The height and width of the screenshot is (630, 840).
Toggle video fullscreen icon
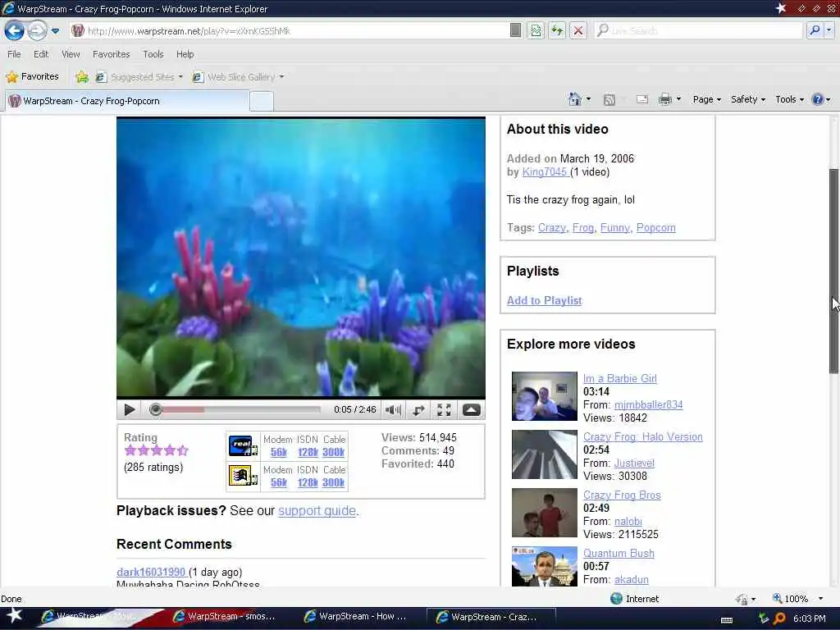tap(444, 410)
